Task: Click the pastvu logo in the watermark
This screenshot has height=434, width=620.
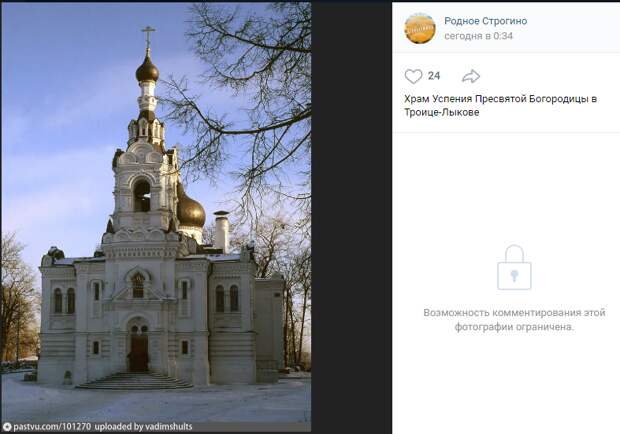Action: click(x=7, y=427)
